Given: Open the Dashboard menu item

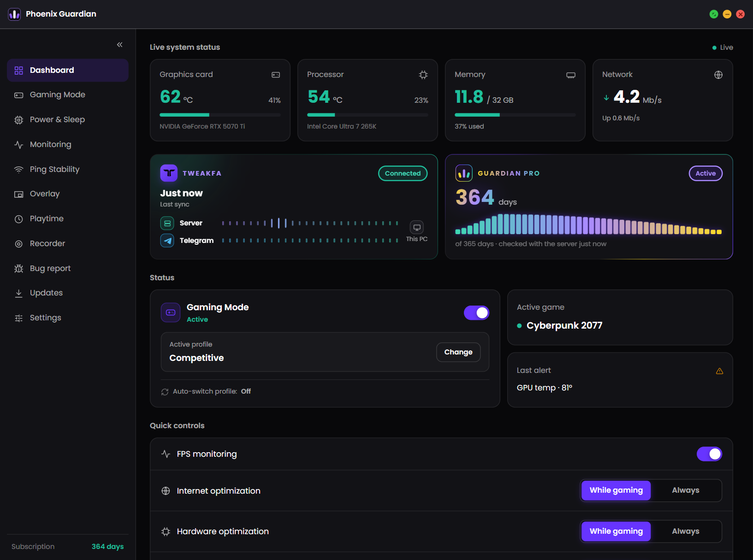Looking at the screenshot, I should pos(68,70).
